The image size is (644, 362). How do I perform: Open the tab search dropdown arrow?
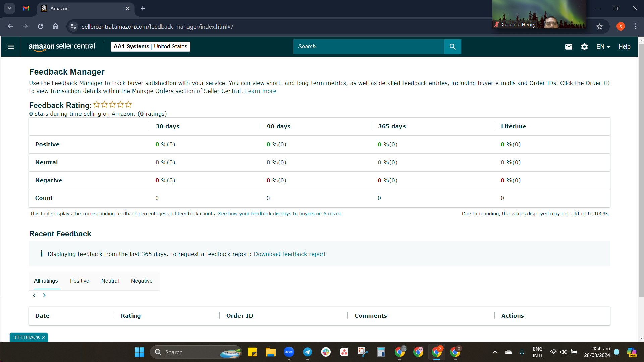(x=9, y=8)
